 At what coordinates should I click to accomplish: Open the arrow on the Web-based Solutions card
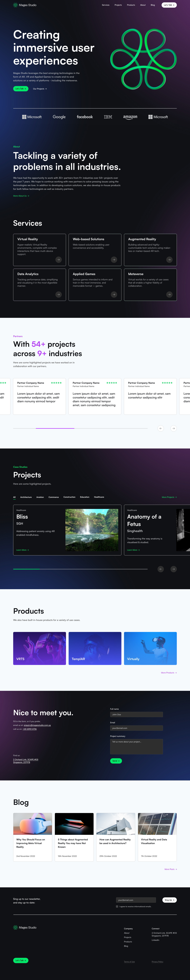point(114,259)
